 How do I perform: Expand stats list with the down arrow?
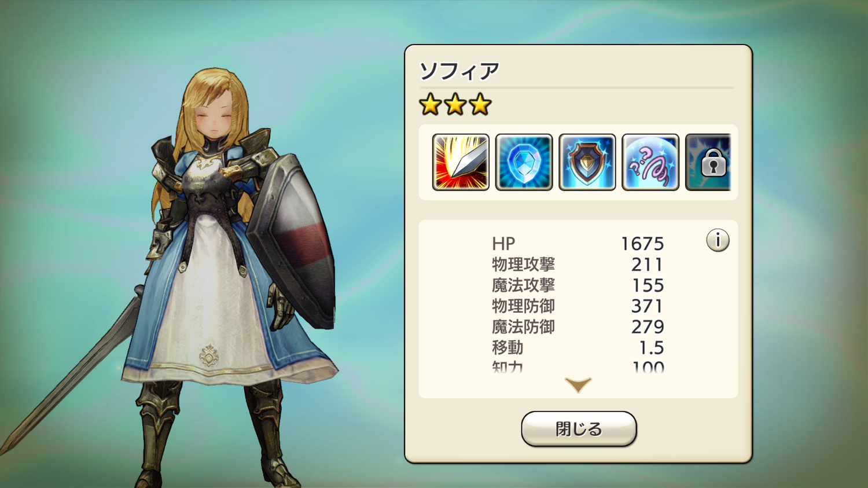click(578, 385)
